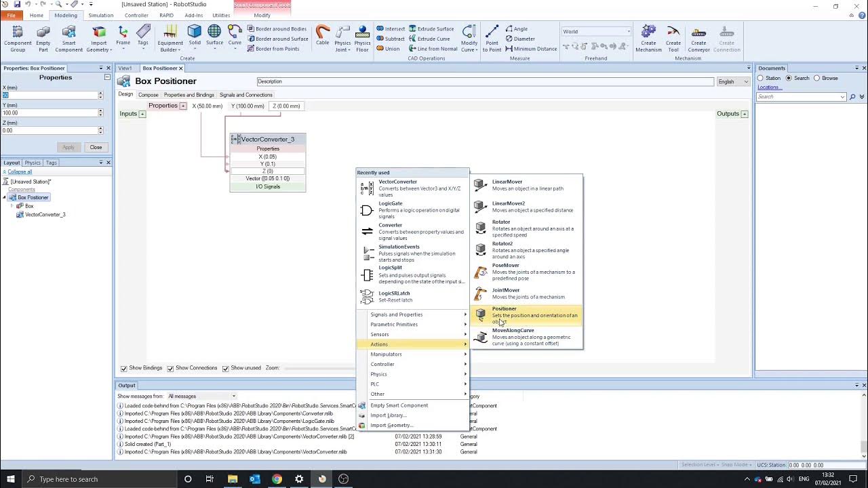Select Station radio button in Documents

coord(760,78)
